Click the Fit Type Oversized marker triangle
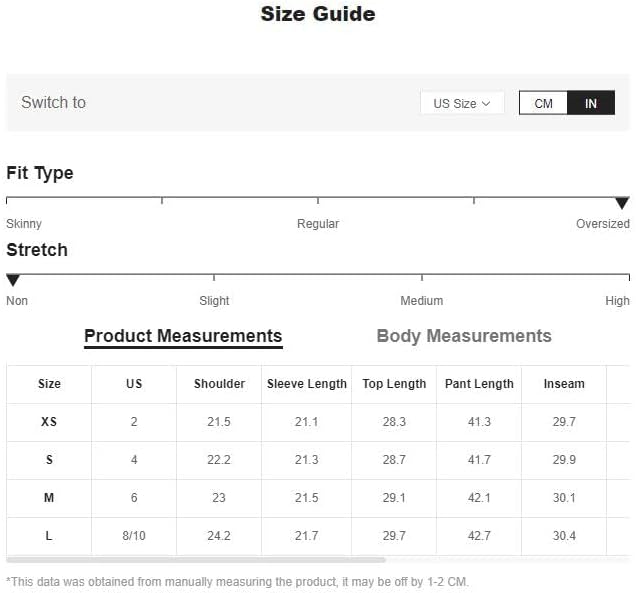 click(621, 203)
